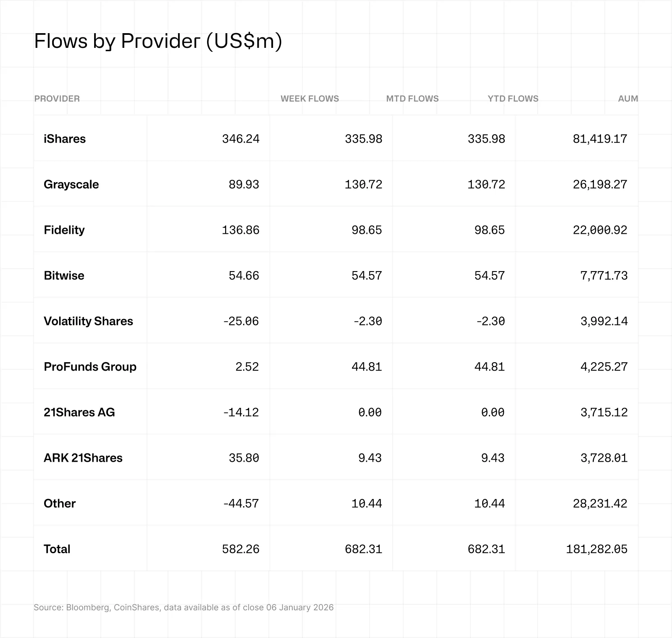Screen dimensions: 672x638
Task: Select the Fidelity row label
Action: (64, 230)
